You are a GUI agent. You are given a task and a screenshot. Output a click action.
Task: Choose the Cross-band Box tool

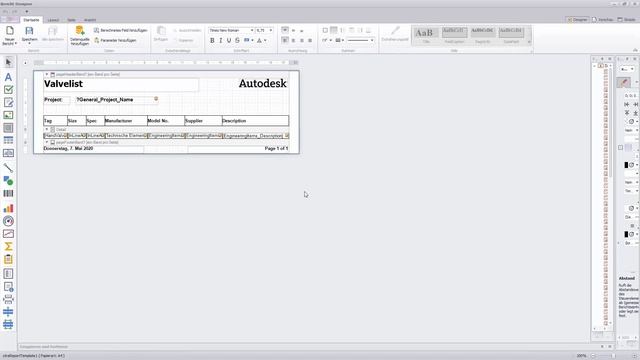coord(8,325)
